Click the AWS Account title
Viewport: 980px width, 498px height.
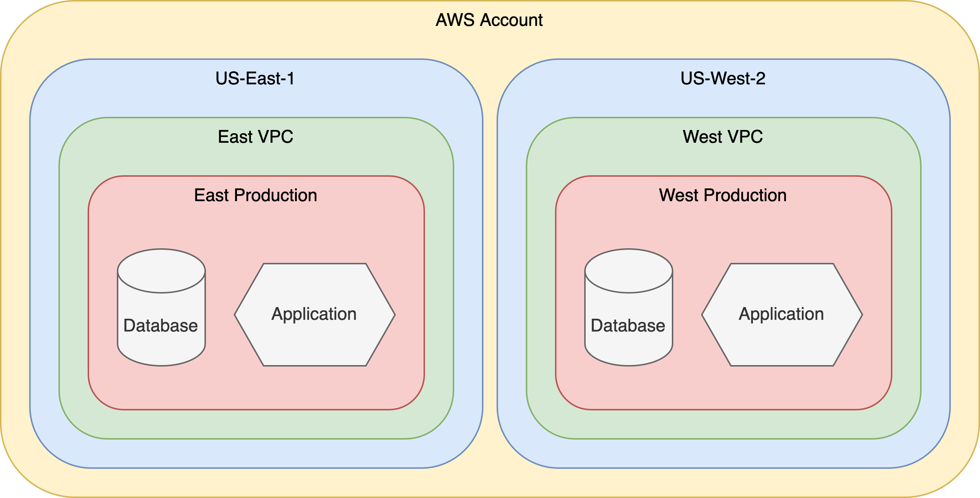pos(489,20)
